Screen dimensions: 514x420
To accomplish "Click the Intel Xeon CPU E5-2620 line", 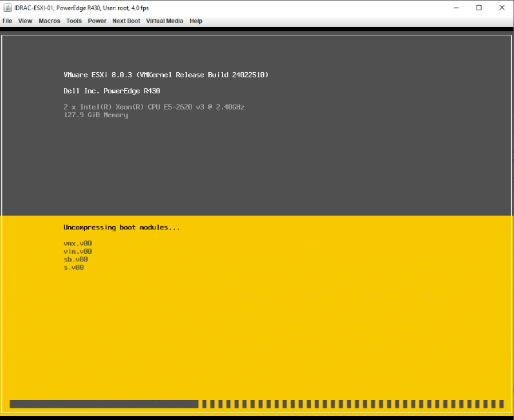I will pyautogui.click(x=153, y=106).
